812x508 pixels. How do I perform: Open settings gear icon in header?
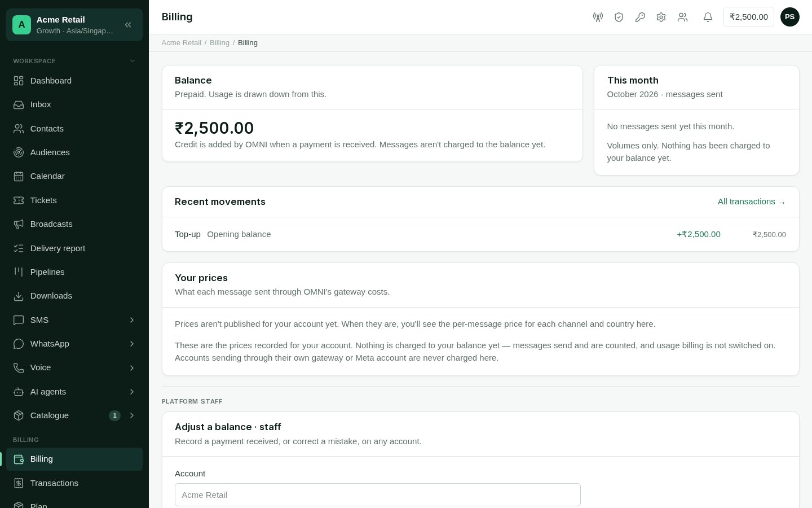[661, 17]
